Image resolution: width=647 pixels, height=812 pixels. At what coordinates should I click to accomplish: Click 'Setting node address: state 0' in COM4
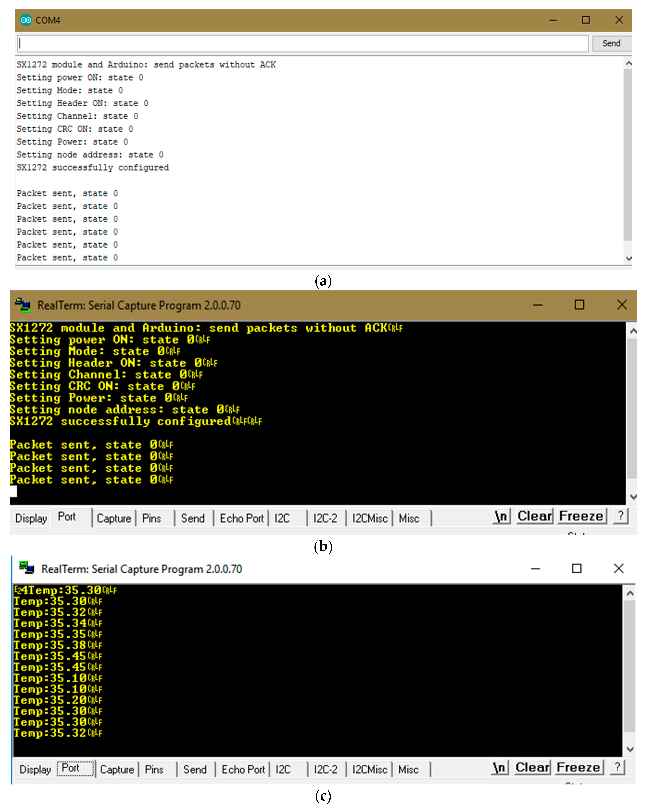tap(90, 155)
